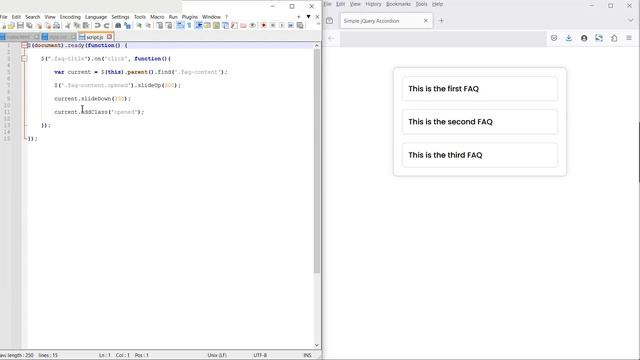Expand the first FAQ accordion item
This screenshot has width=640, height=360.
pos(480,89)
